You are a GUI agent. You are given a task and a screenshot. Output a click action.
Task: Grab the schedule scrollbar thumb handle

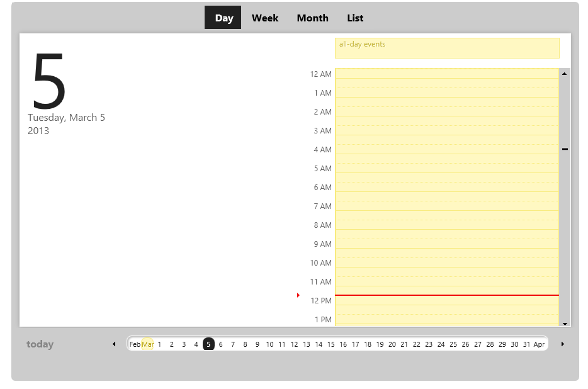564,149
